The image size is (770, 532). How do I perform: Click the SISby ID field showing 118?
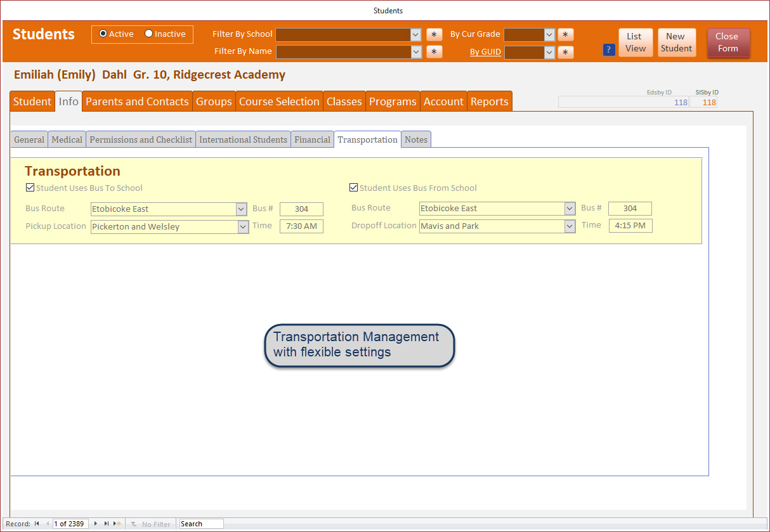704,102
